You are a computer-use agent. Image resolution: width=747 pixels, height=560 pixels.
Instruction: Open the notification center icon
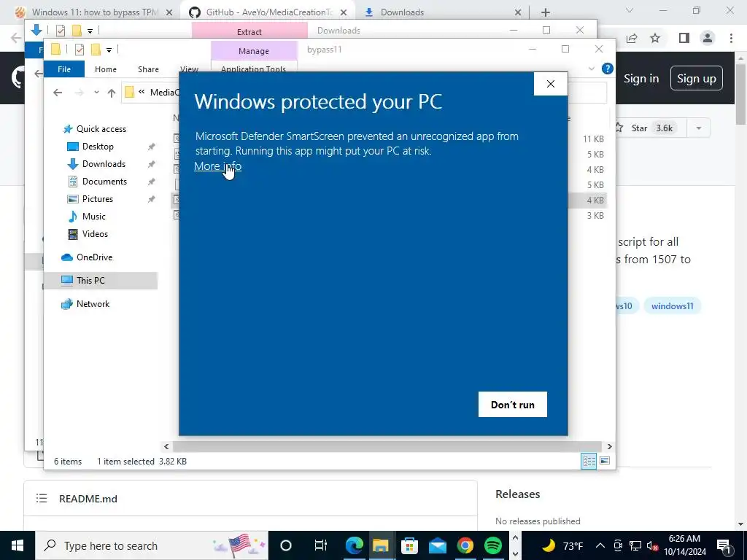point(724,545)
